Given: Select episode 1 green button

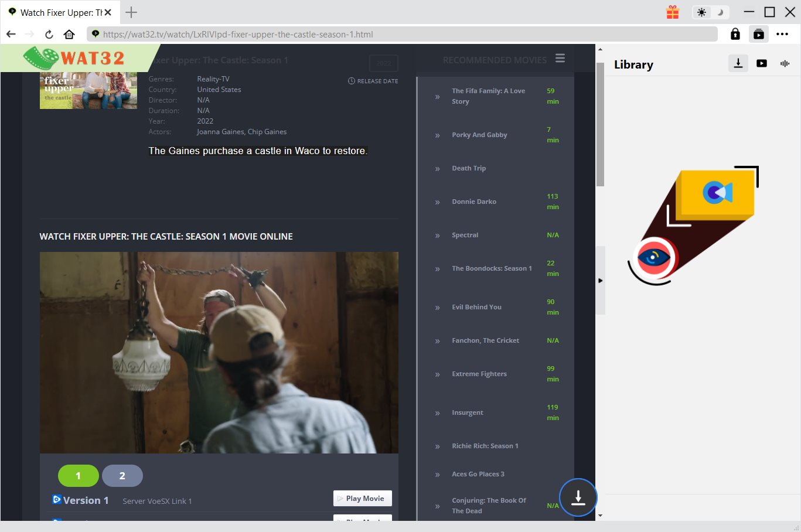Looking at the screenshot, I should point(79,476).
